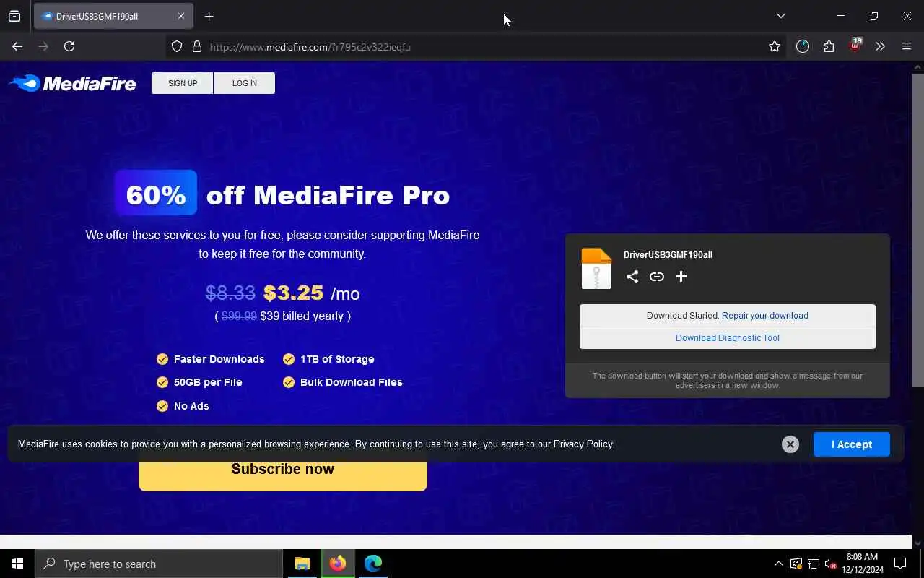The image size is (924, 578).
Task: Click the Privacy Policy text in banner
Action: pyautogui.click(x=583, y=444)
